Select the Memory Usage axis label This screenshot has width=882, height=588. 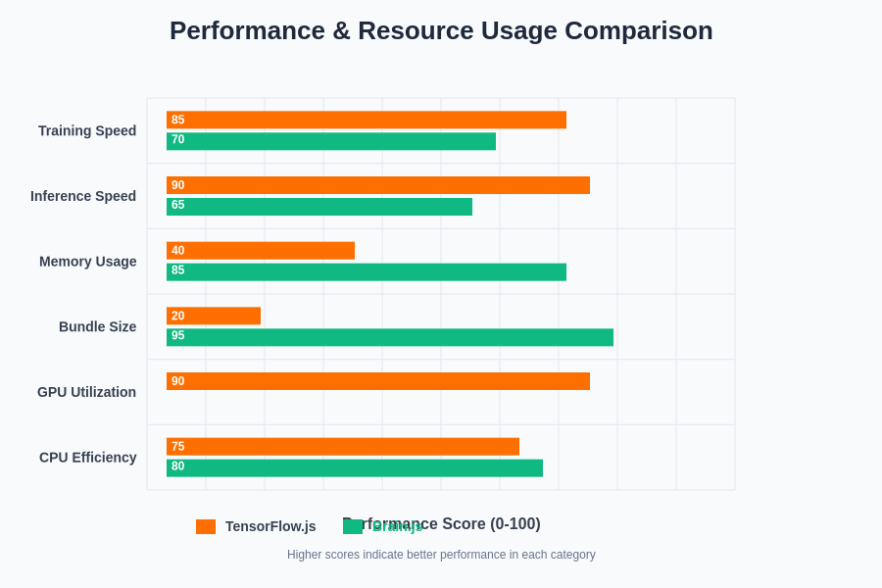(x=88, y=262)
